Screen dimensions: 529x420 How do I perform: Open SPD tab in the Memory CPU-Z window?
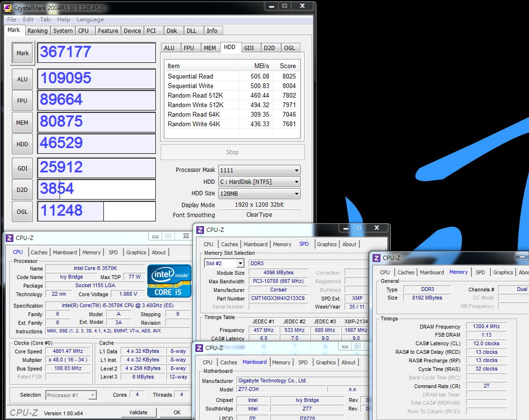coord(480,272)
